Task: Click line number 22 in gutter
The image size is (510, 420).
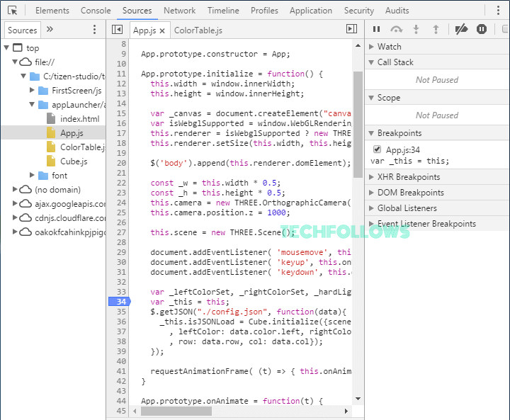Action: 121,183
